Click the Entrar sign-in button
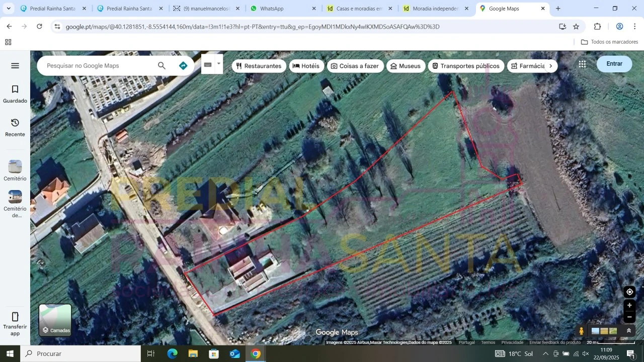The image size is (644, 362). 614,64
